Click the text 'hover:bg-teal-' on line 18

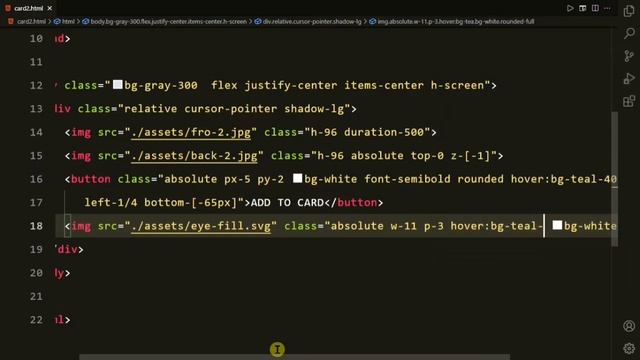tap(496, 226)
